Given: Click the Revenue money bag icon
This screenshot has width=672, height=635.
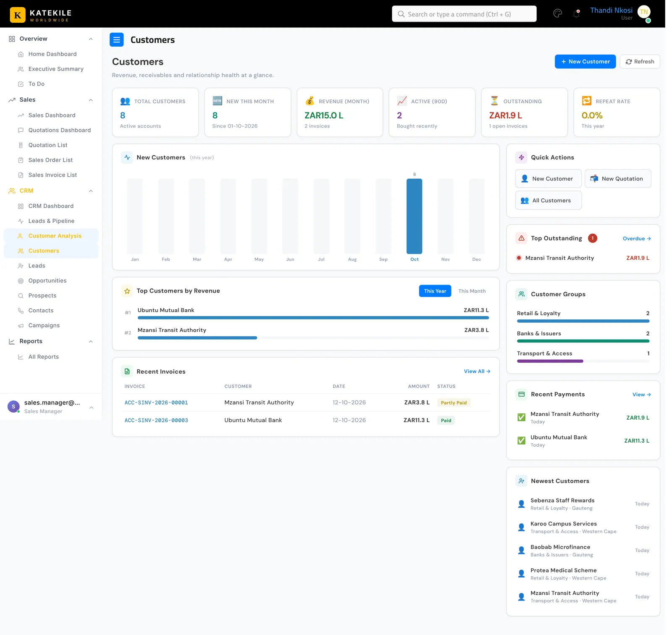Looking at the screenshot, I should [310, 101].
